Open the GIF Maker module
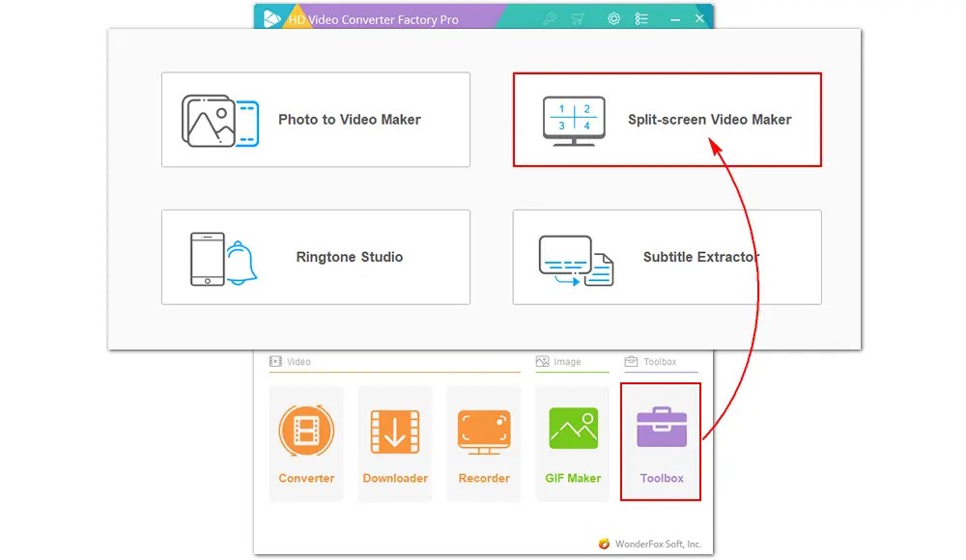966x560 pixels. [x=572, y=443]
